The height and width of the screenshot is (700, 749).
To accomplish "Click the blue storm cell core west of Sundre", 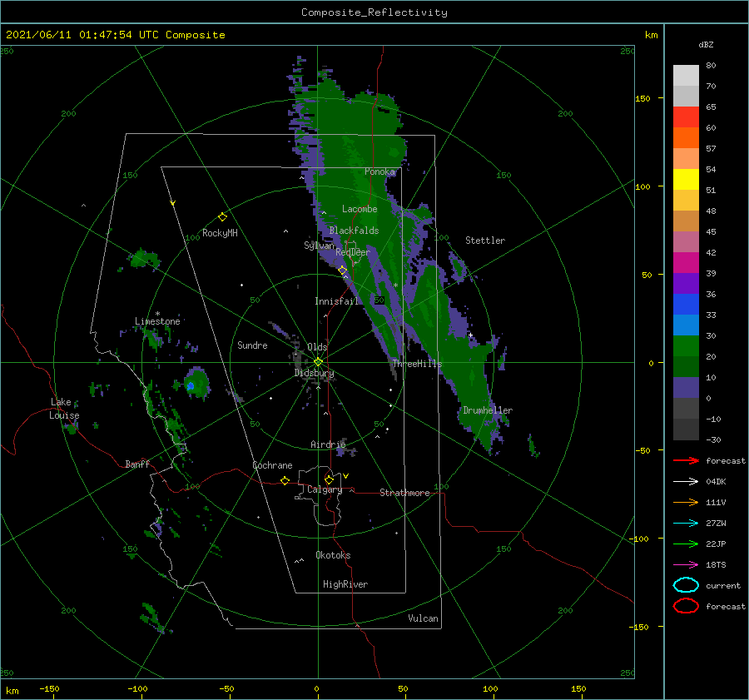I will [x=191, y=385].
